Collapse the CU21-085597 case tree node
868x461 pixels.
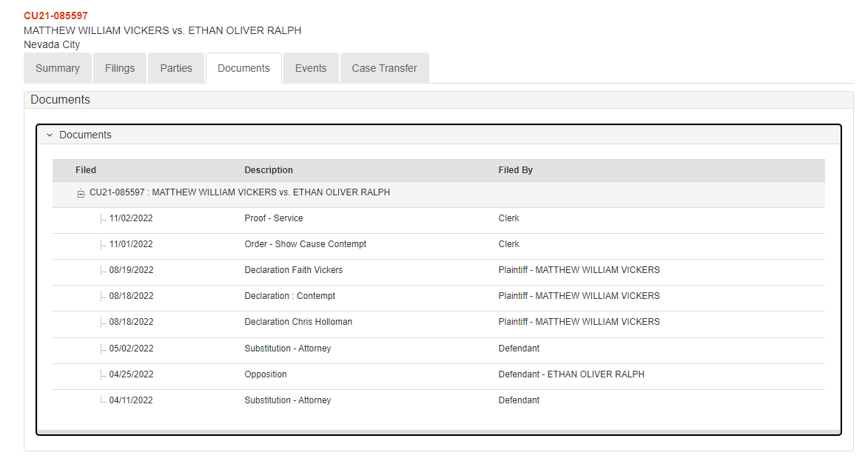81,193
